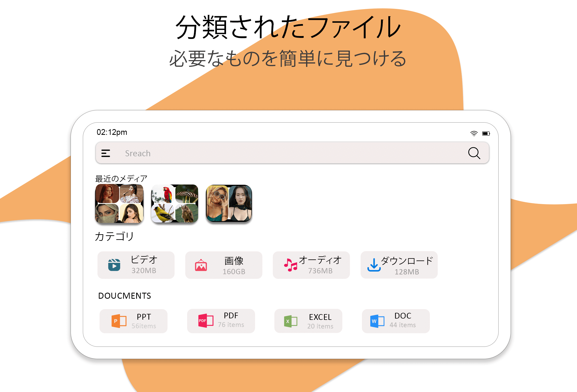
Task: Click the orange PowerPoint icon
Action: 119,321
